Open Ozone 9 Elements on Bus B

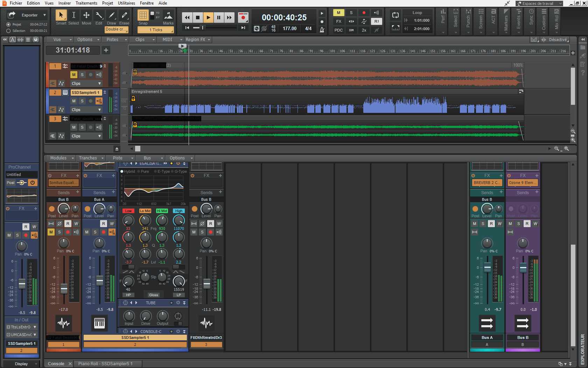523,183
